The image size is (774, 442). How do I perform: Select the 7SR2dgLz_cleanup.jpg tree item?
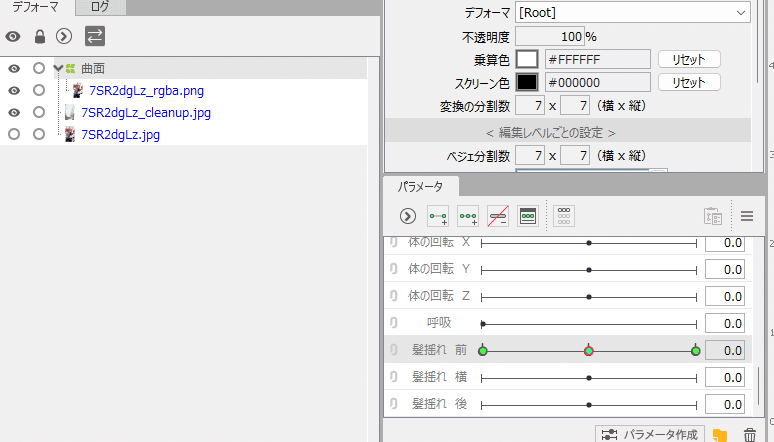(x=146, y=113)
